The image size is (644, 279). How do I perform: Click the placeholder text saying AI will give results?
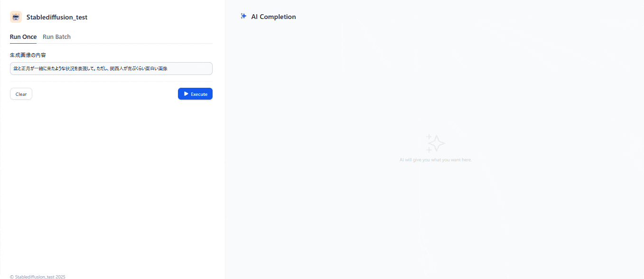click(435, 159)
